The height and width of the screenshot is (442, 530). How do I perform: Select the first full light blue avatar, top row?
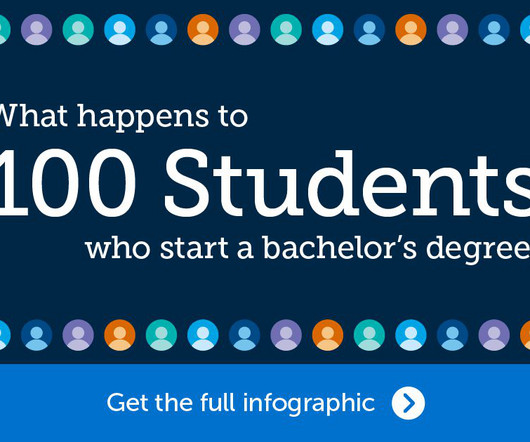[120, 29]
